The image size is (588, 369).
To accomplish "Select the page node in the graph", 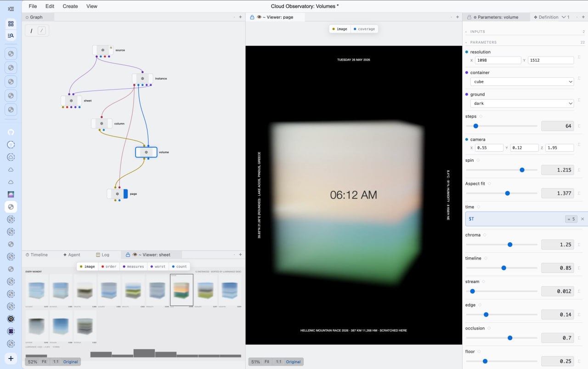I will point(117,194).
